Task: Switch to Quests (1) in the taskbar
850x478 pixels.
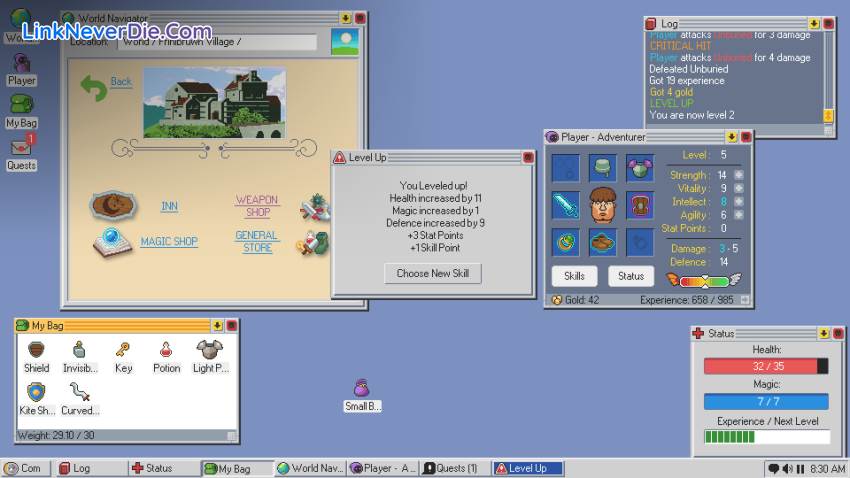Action: [x=455, y=468]
